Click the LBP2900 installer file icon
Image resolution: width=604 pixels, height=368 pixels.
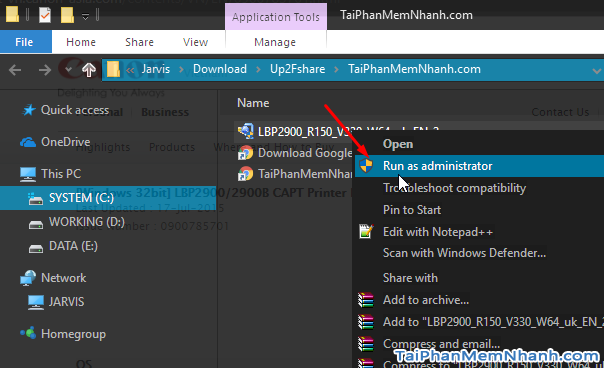246,131
